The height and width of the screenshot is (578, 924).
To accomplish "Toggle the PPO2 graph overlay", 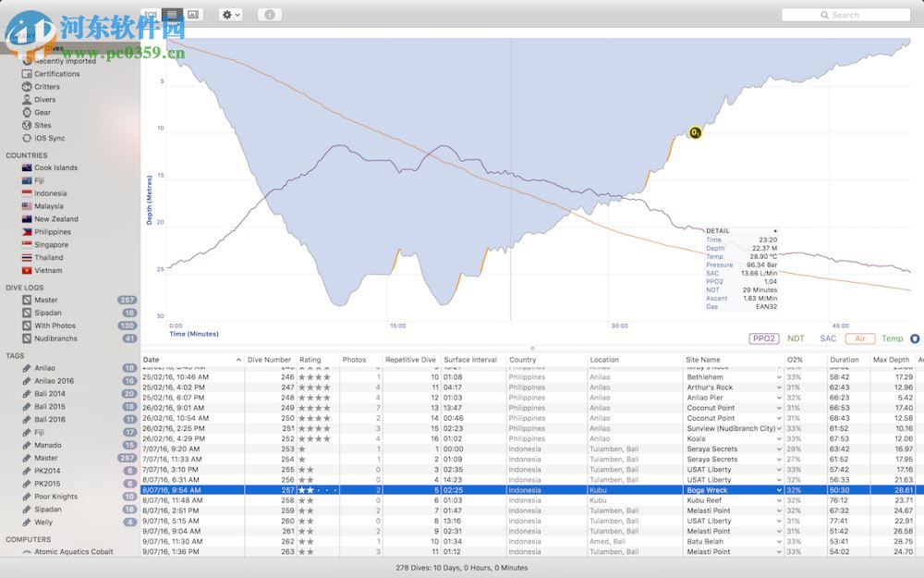I will [764, 338].
